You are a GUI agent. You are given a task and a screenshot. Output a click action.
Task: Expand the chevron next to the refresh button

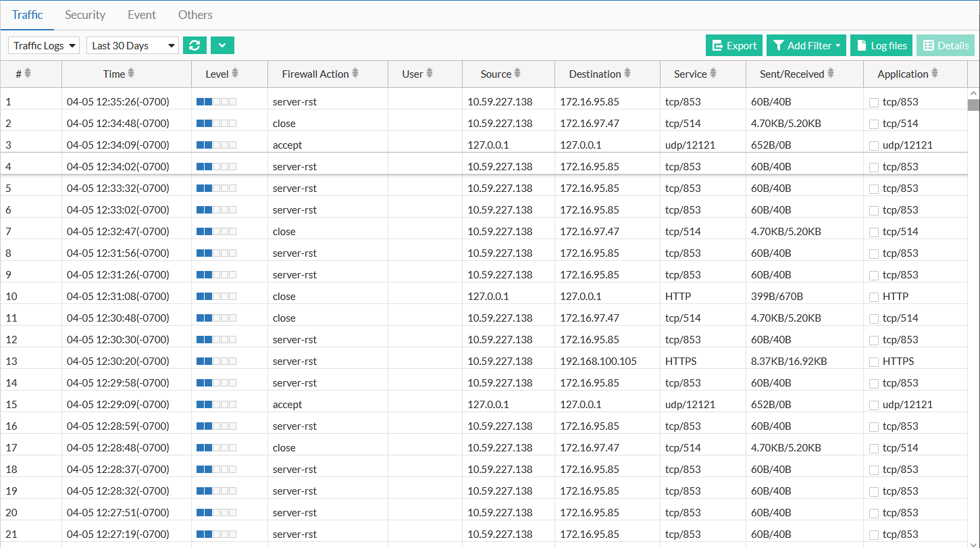tap(224, 45)
